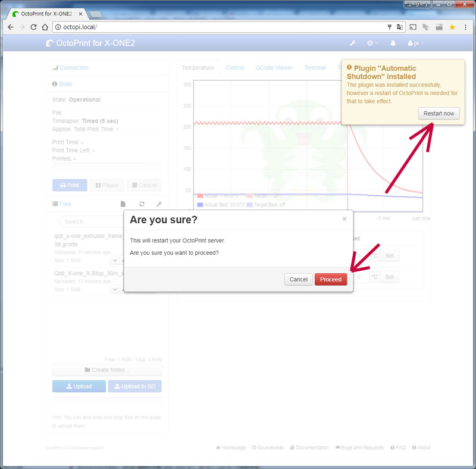Screen dimensions: 476x469
Task: Click the Pause button
Action: [107, 185]
